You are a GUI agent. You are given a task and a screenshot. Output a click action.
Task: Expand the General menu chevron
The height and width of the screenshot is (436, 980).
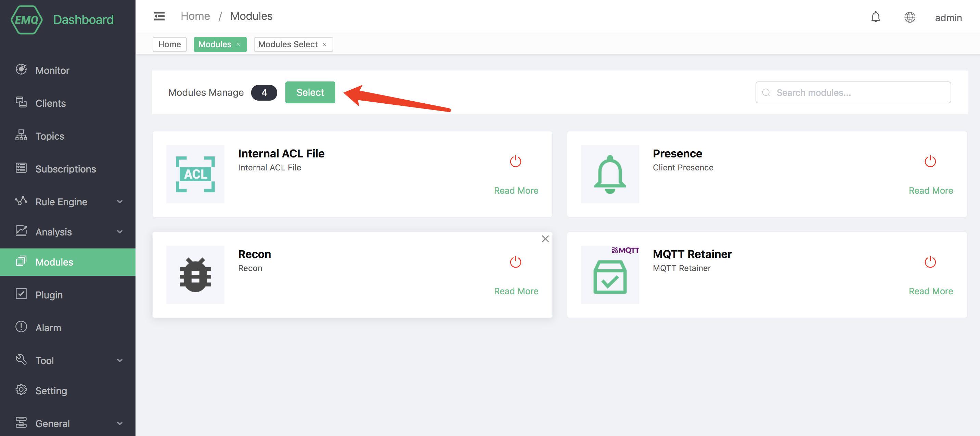coord(120,423)
